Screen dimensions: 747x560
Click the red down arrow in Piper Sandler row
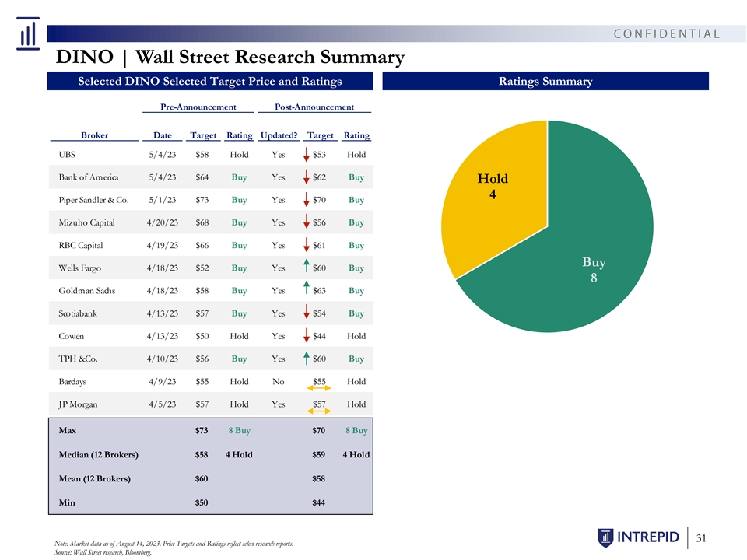pos(307,200)
